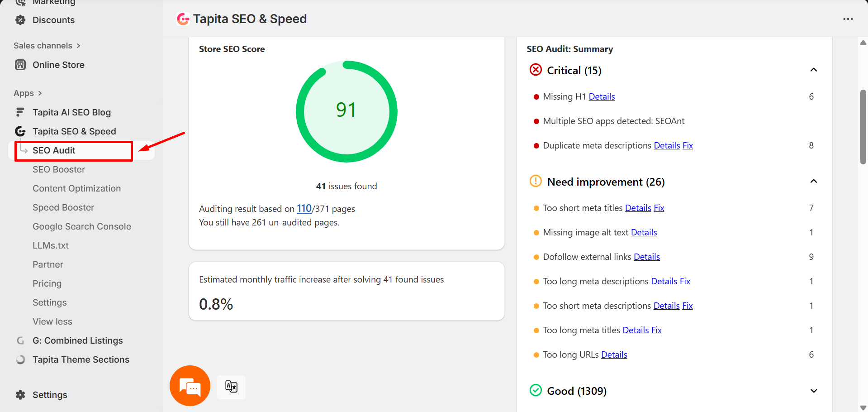Screen dimensions: 868x412
Task: Click the page vertical scrollbar thumb
Action: [x=863, y=127]
